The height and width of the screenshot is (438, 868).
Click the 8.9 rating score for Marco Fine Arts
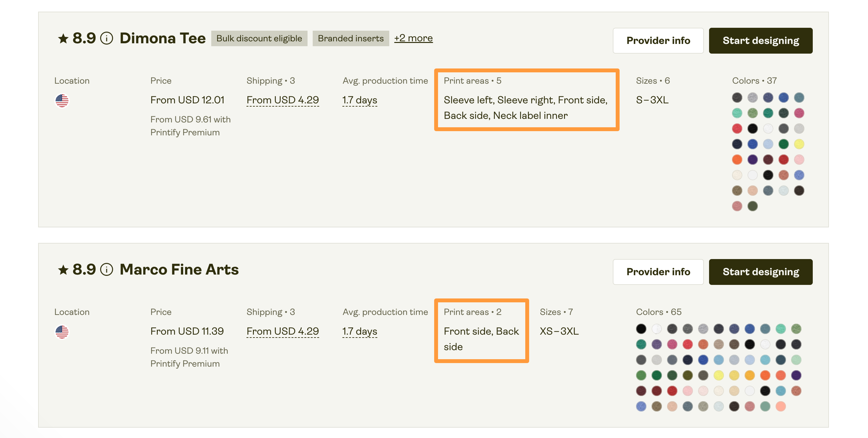coord(84,269)
